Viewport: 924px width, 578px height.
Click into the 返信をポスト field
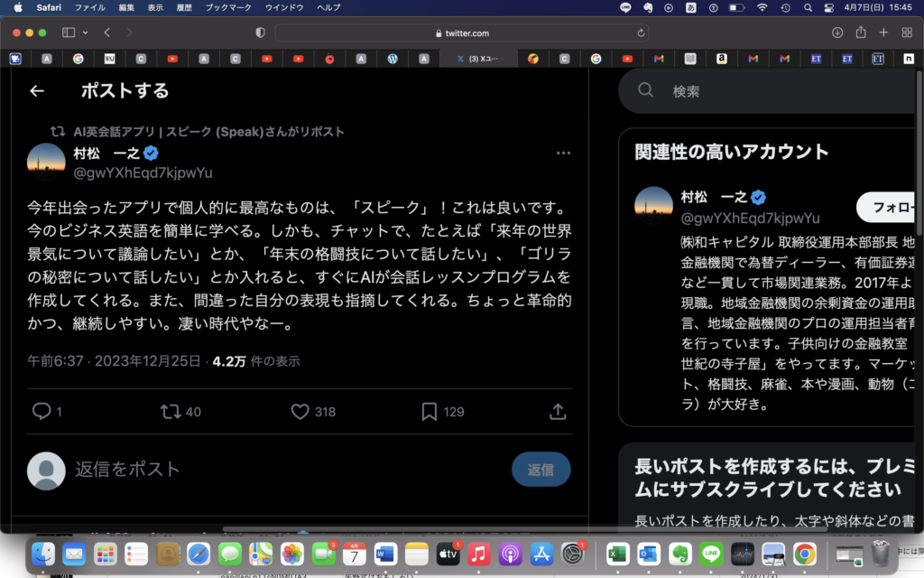(x=271, y=470)
